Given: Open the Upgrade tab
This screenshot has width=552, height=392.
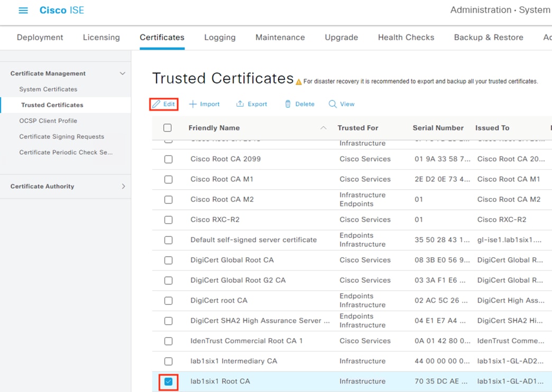Looking at the screenshot, I should tap(341, 38).
